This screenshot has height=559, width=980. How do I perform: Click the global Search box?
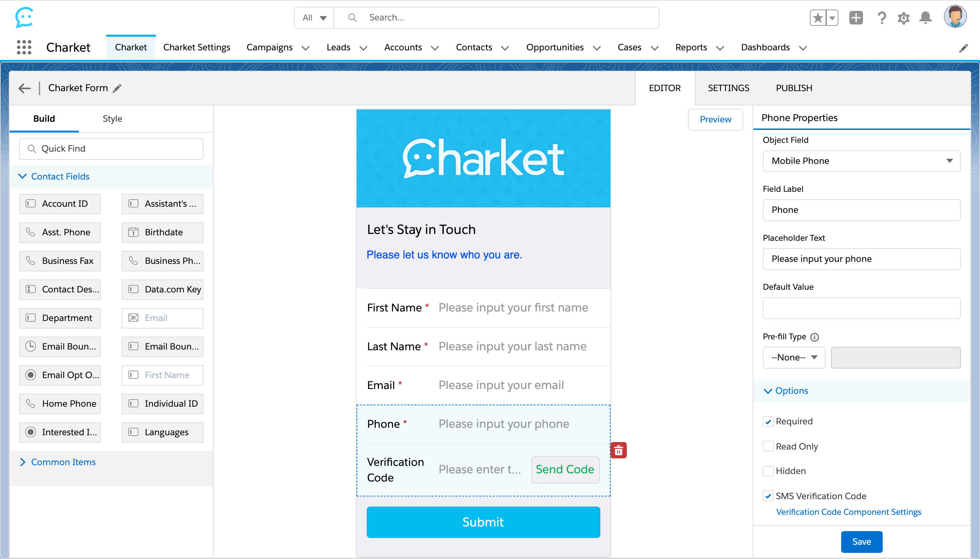496,18
